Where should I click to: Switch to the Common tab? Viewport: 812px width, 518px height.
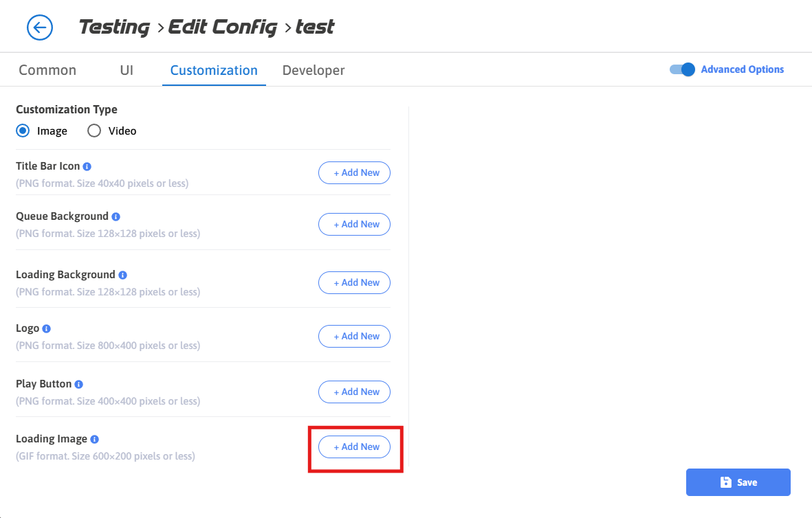point(47,70)
